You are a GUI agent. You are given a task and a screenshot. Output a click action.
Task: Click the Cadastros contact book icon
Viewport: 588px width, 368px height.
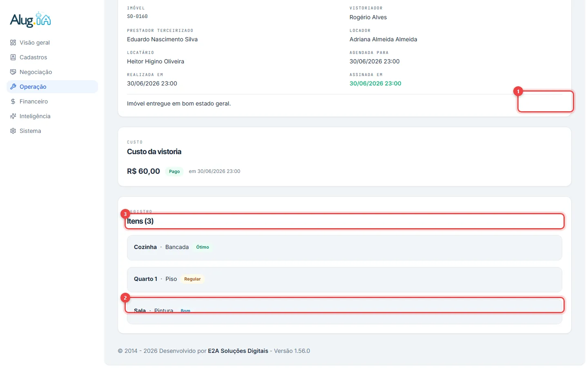[x=13, y=57]
